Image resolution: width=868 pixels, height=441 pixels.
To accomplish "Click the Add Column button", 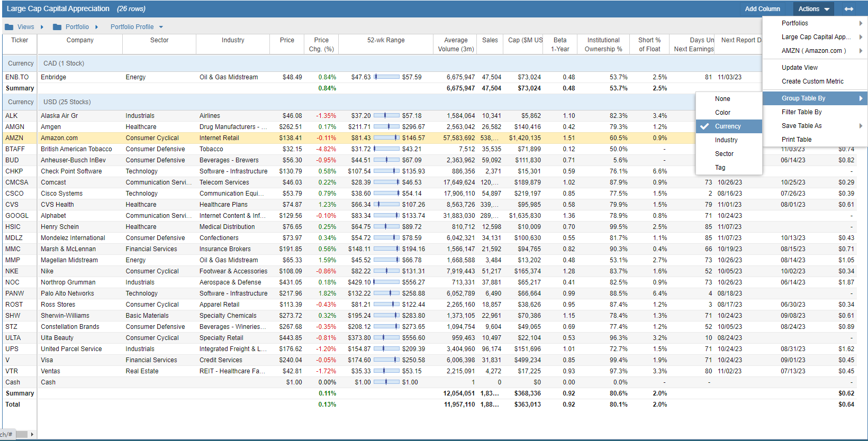I will point(762,9).
